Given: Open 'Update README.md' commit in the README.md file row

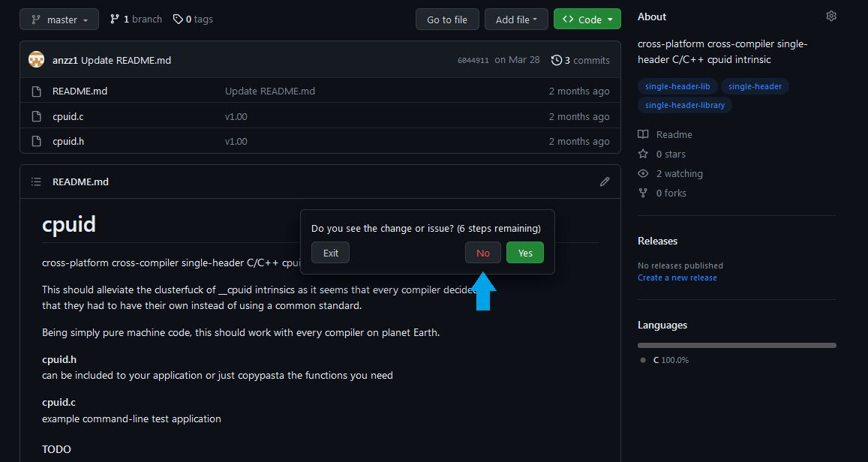Looking at the screenshot, I should click(x=270, y=91).
